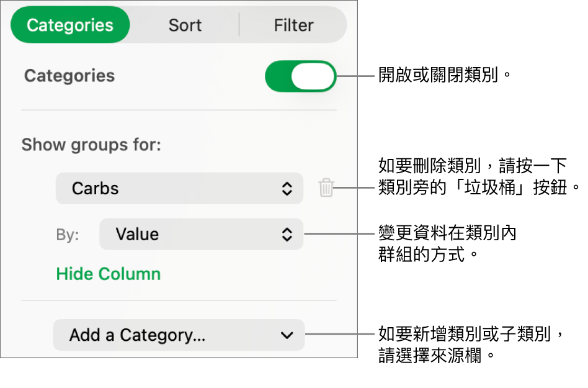Viewport: 588px width, 388px height.
Task: Open the By Value grouping dropdown
Action: [201, 234]
